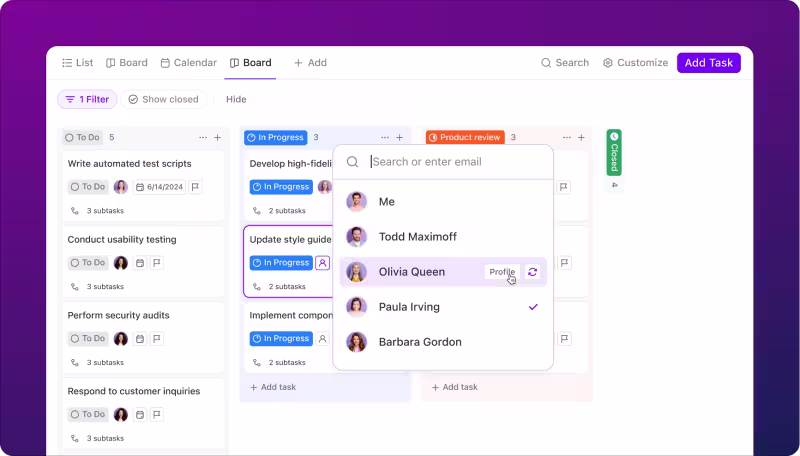Screen dimensions: 800x456
Task: Add task via In Progress column plus
Action: (x=399, y=138)
